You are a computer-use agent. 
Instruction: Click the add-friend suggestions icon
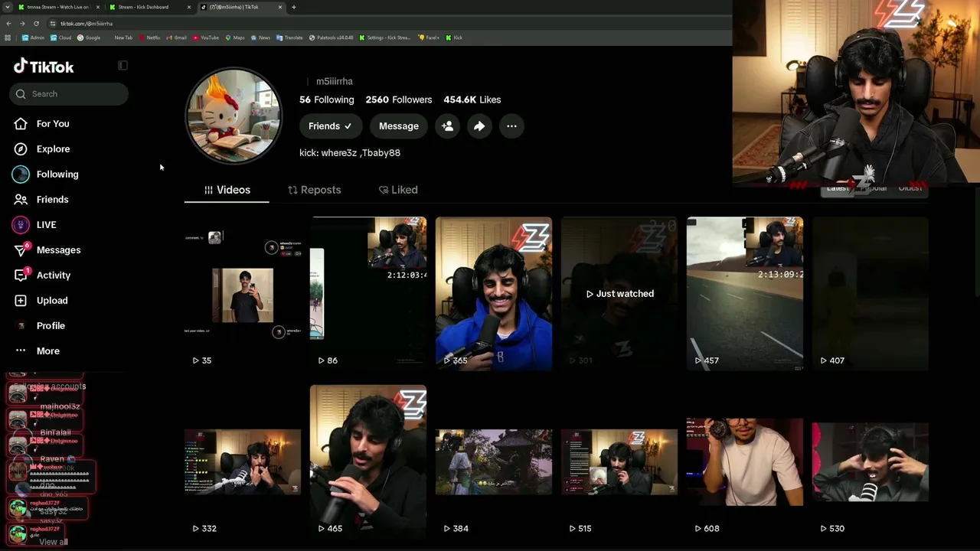point(448,126)
